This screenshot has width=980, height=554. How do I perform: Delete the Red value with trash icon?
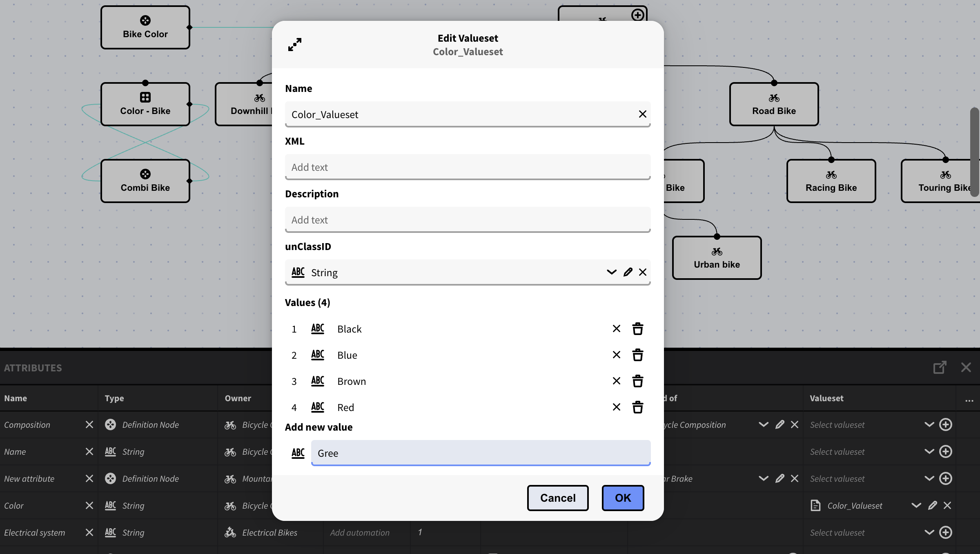click(x=637, y=407)
